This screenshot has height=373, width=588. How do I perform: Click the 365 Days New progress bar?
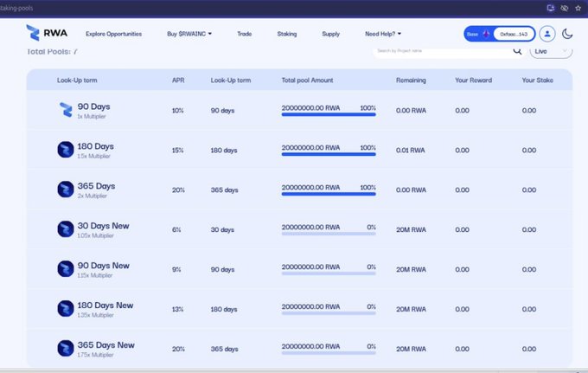click(329, 353)
